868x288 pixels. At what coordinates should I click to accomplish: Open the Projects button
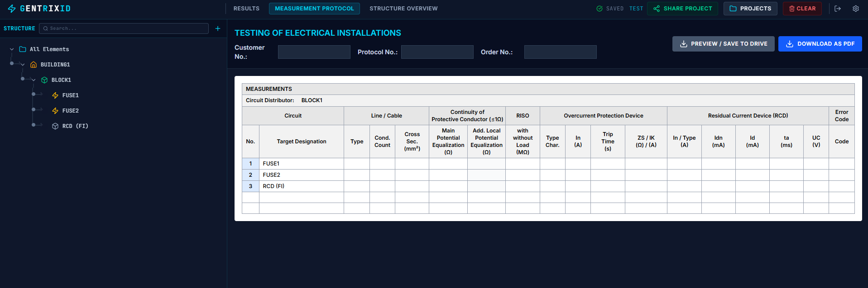click(x=750, y=9)
